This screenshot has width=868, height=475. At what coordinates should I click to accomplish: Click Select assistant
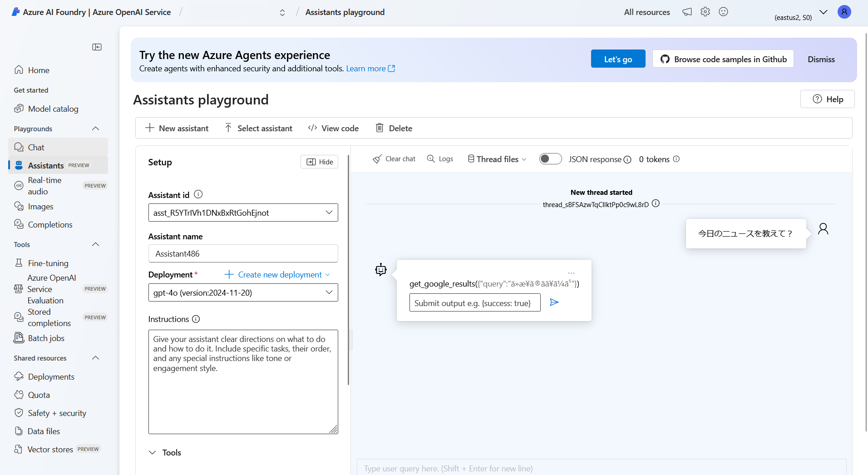(x=258, y=128)
